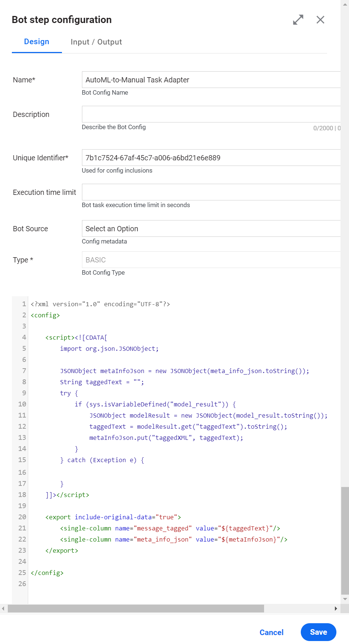Click the Config metadata hint text
Viewport: 349px width, 644px height.
click(x=104, y=241)
